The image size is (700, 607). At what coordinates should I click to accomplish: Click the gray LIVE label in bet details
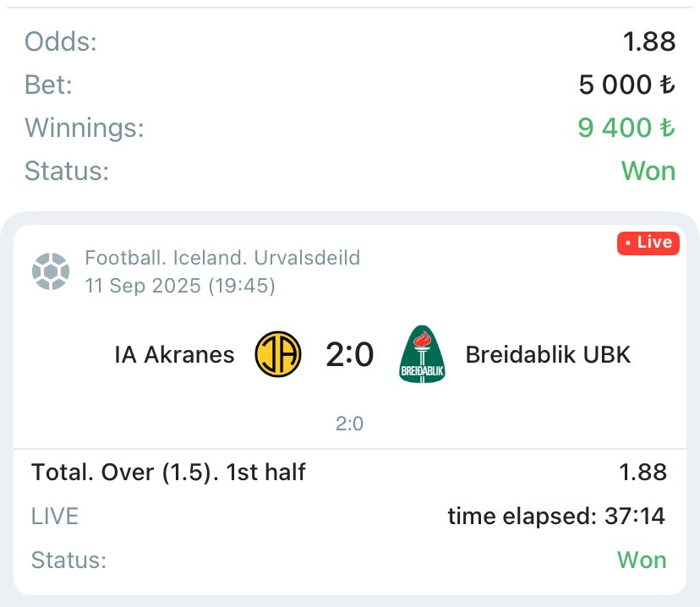coord(55,516)
